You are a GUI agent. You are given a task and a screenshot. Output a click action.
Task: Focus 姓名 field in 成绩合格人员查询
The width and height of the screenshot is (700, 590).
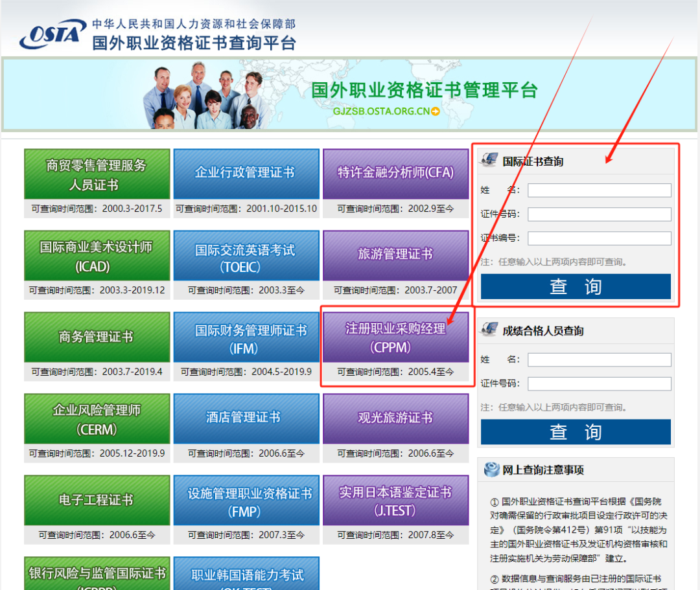coord(599,360)
